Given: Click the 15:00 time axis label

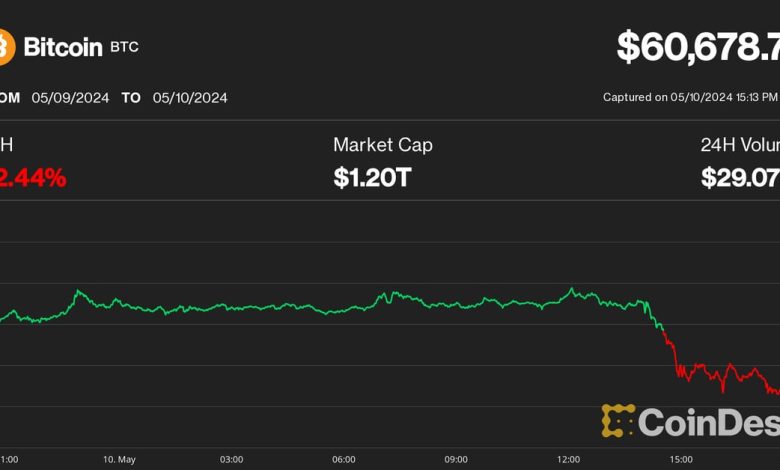Looking at the screenshot, I should pyautogui.click(x=680, y=459).
